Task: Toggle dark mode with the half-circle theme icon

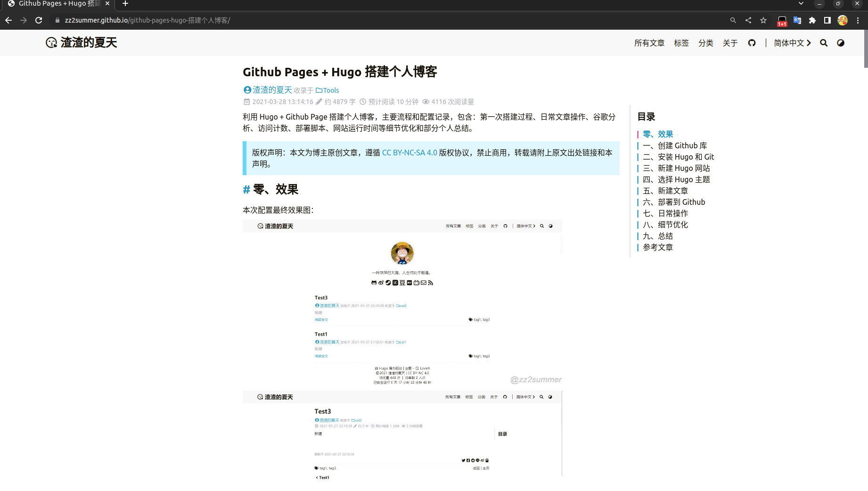Action: point(841,43)
